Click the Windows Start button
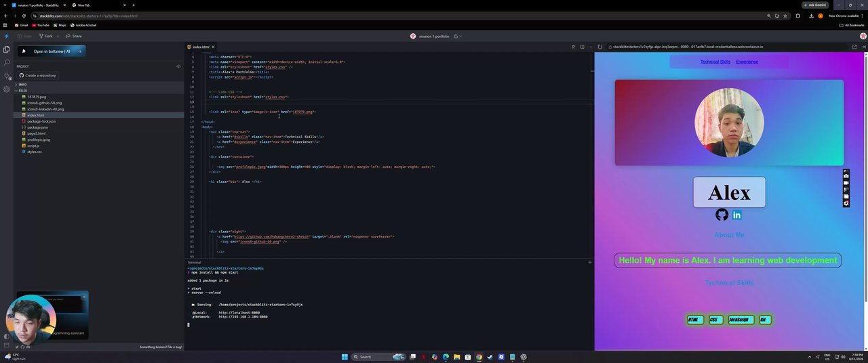This screenshot has height=363, width=868. (344, 357)
